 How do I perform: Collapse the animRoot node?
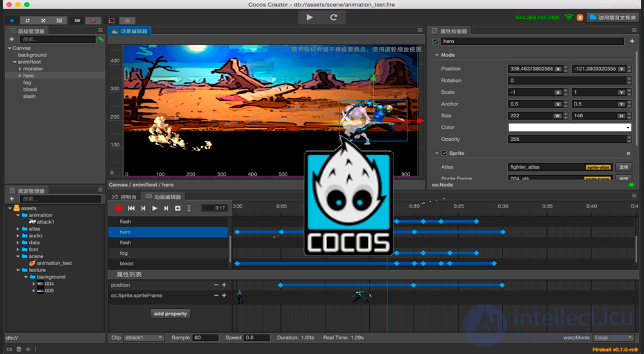15,62
